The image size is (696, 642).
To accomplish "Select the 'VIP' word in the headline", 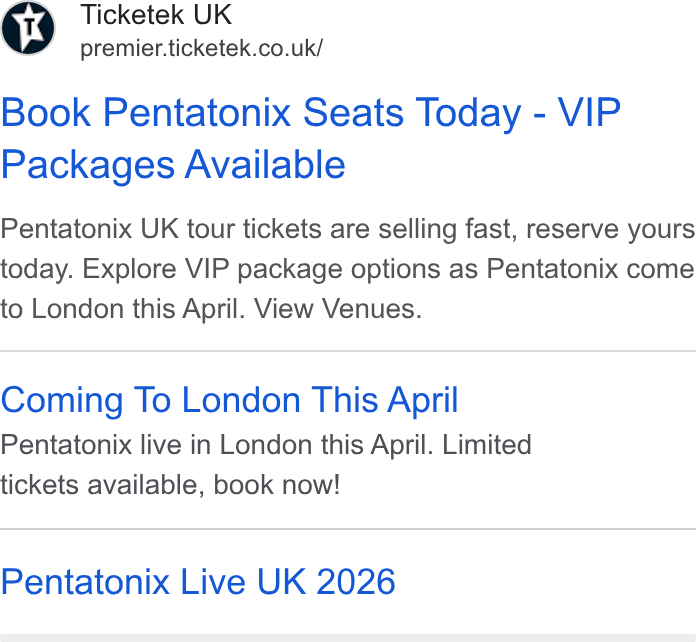I will tap(589, 112).
